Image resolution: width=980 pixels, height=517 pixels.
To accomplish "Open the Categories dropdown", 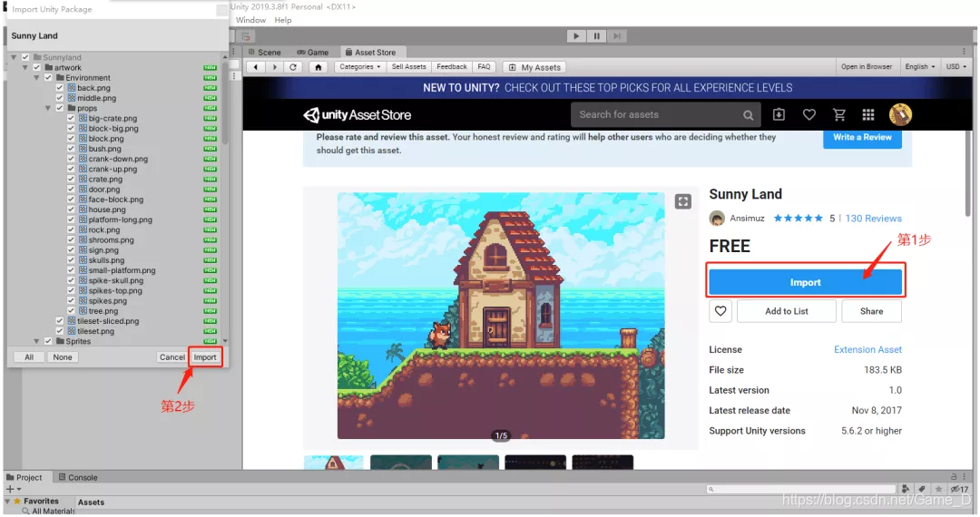I will 360,67.
